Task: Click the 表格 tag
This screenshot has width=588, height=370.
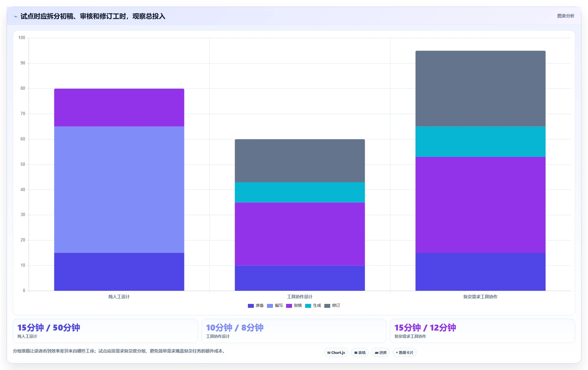Action: pos(360,353)
